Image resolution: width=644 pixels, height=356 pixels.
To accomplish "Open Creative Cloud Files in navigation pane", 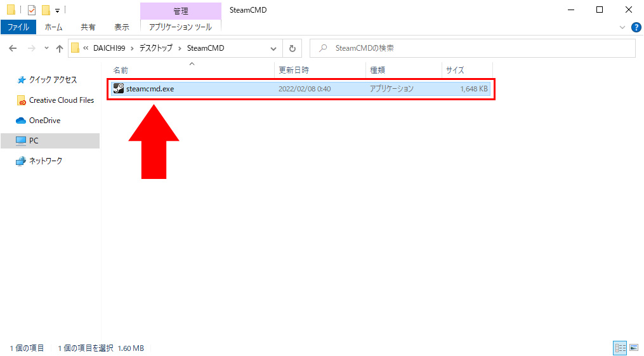I will click(61, 100).
